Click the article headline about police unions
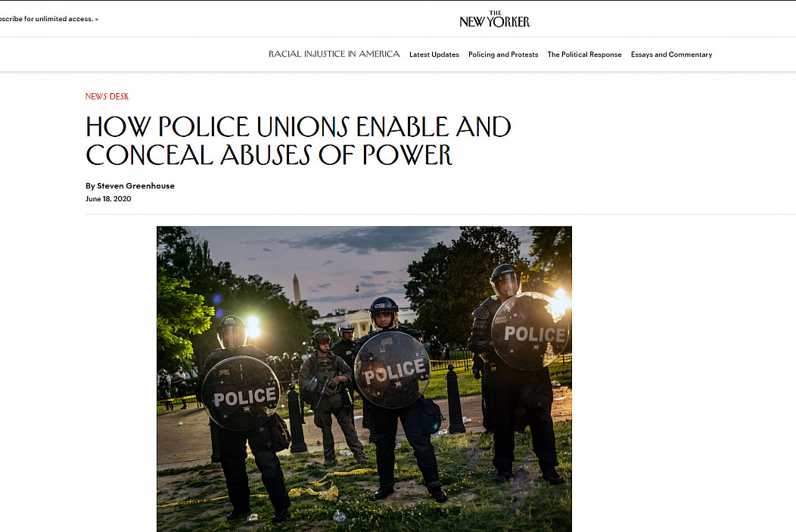The image size is (796, 532). (x=298, y=141)
